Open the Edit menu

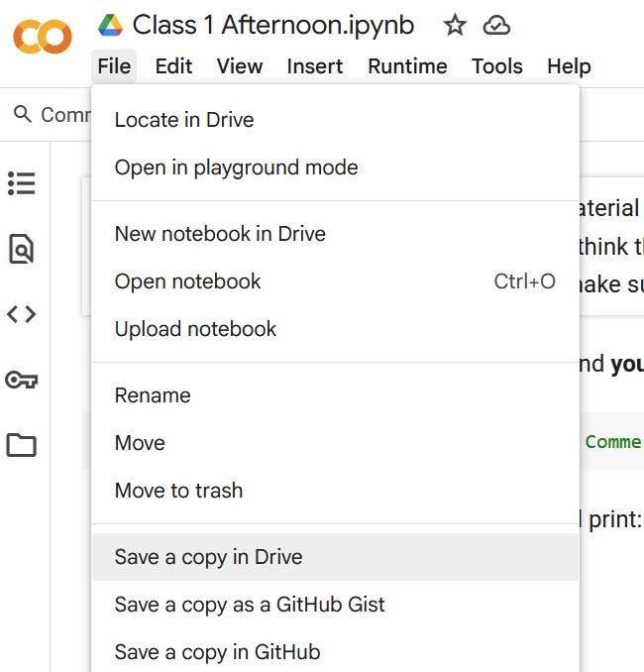pyautogui.click(x=173, y=66)
